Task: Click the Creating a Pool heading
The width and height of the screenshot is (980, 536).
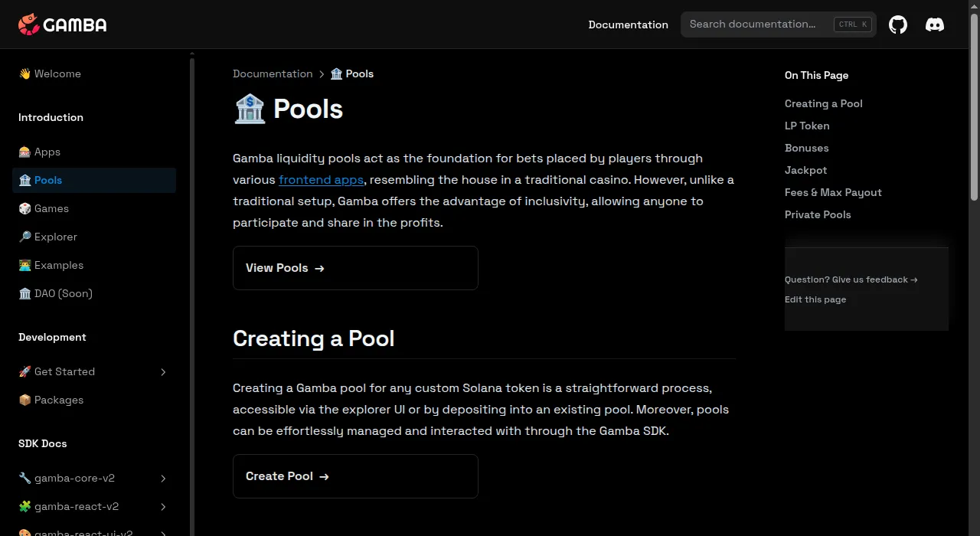Action: point(313,338)
